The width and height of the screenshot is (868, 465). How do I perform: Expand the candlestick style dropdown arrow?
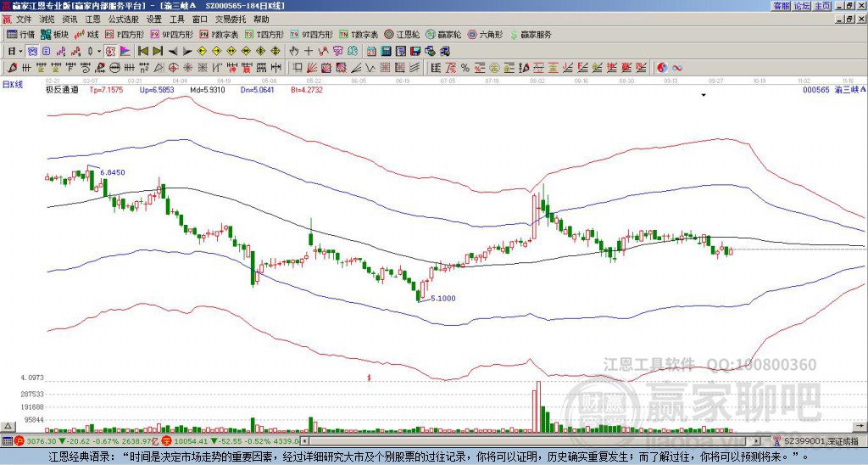click(99, 52)
